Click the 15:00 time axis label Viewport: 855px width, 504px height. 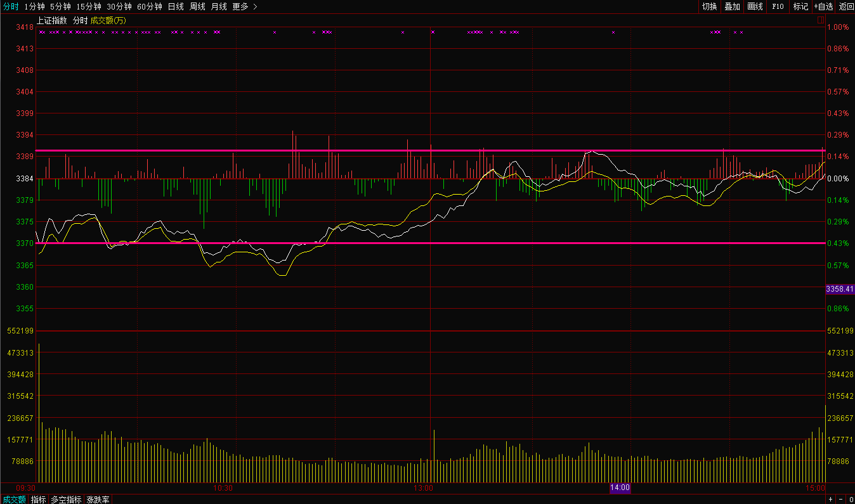[x=815, y=488]
